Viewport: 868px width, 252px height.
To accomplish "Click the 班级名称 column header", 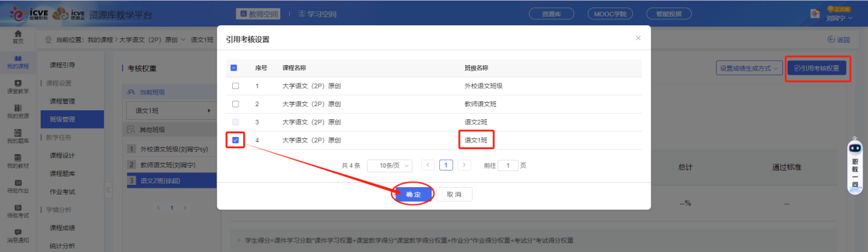I will pos(476,68).
